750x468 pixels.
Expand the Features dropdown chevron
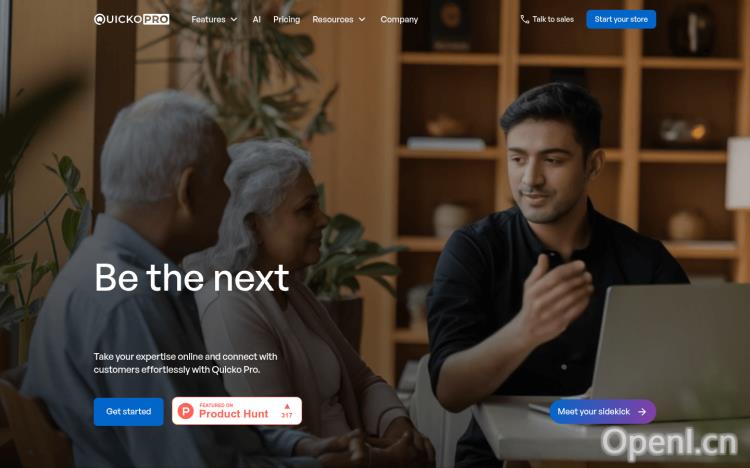pos(234,20)
